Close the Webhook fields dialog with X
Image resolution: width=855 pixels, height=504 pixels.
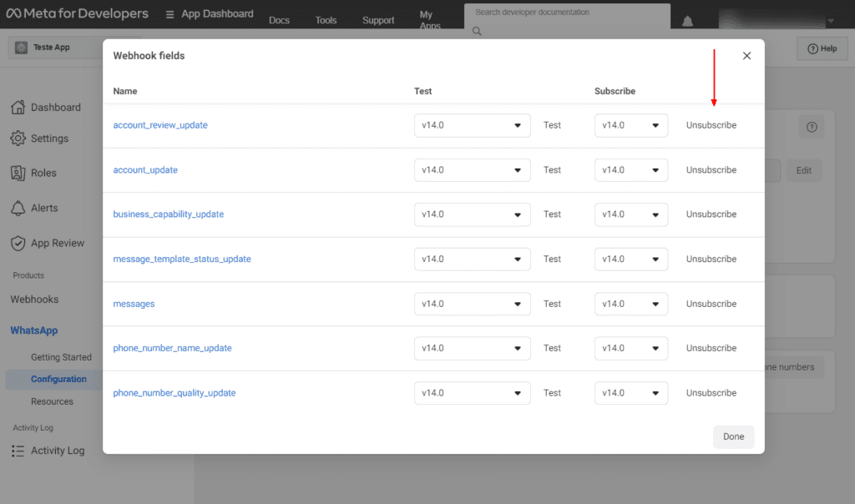pos(746,56)
